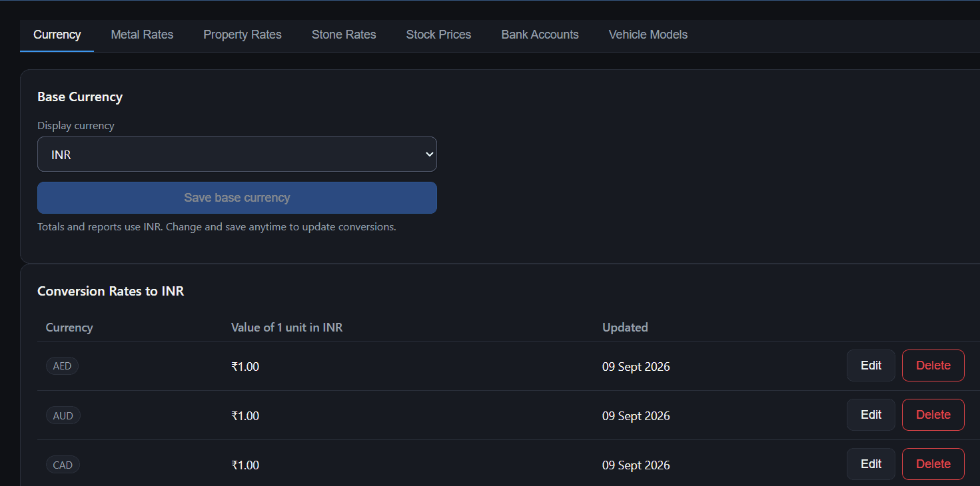The width and height of the screenshot is (980, 486).
Task: Click the Base Currency heading
Action: pyautogui.click(x=80, y=97)
